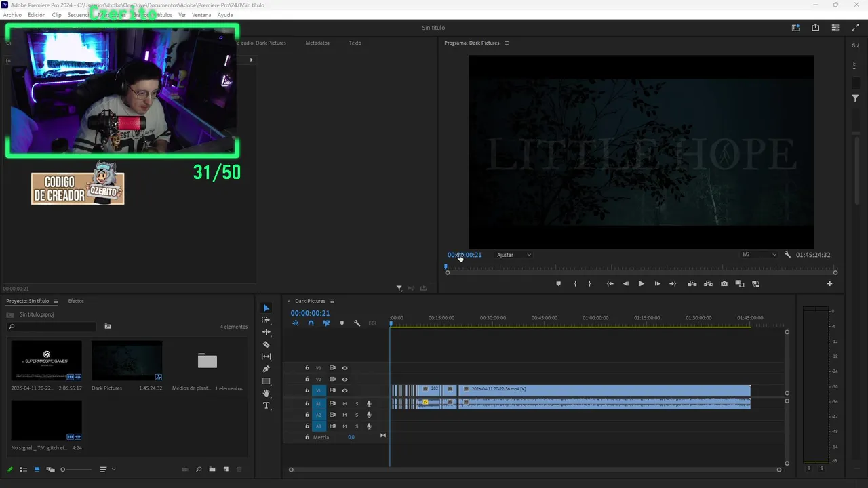Select the Pen tool
868x488 pixels.
(x=266, y=369)
